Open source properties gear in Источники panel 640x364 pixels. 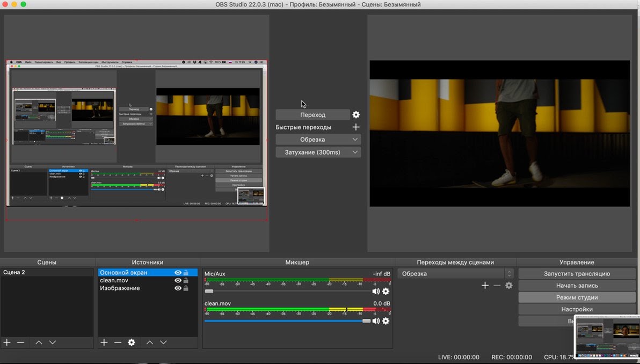pyautogui.click(x=132, y=343)
